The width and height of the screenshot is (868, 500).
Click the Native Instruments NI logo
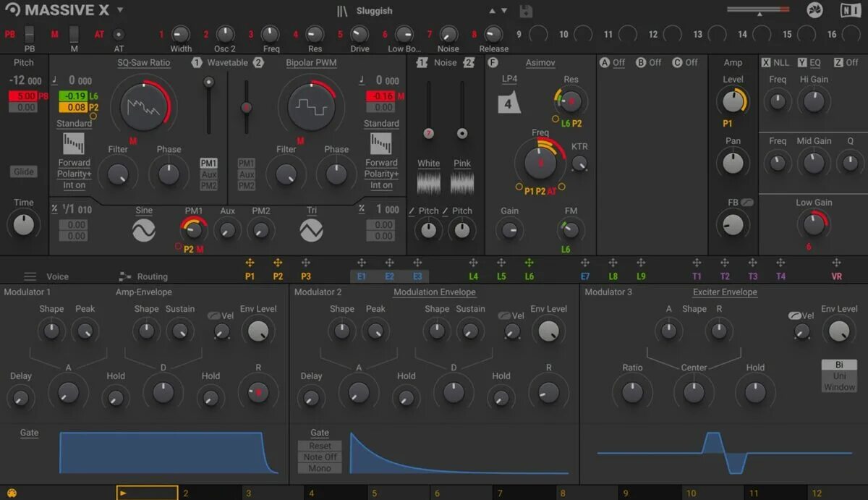coord(851,10)
